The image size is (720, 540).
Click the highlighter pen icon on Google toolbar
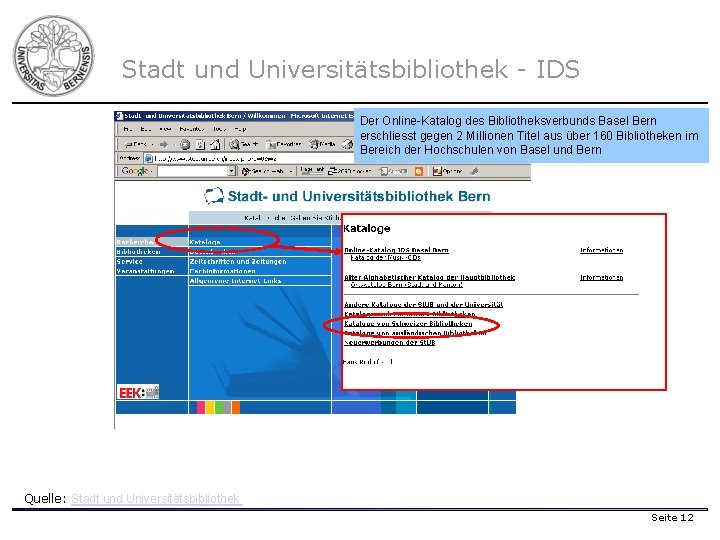pos(475,171)
